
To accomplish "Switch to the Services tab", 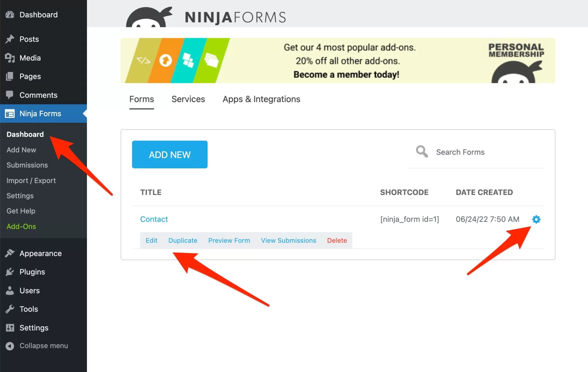I will 188,99.
